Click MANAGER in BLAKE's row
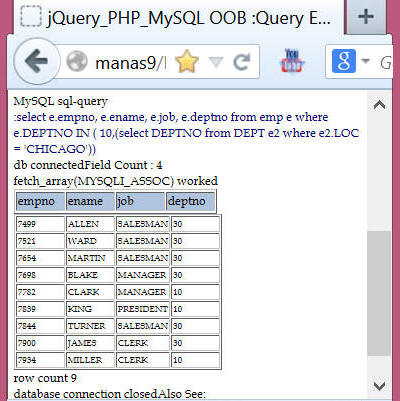400x401 pixels. (x=143, y=275)
